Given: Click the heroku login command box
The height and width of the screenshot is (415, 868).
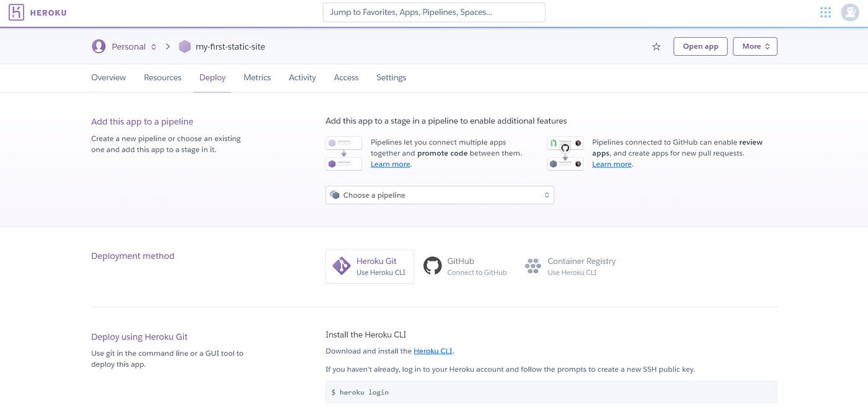Looking at the screenshot, I should [x=551, y=392].
